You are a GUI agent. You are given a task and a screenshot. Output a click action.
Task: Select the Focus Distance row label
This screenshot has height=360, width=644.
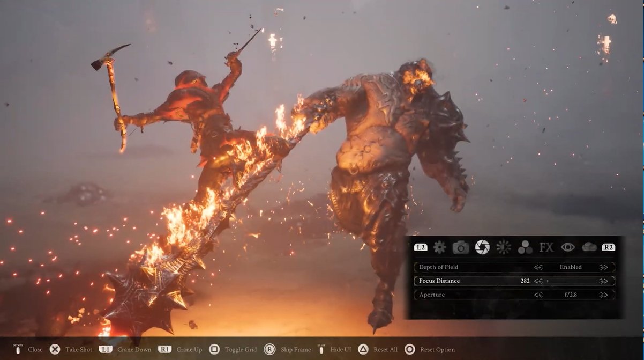click(x=439, y=281)
